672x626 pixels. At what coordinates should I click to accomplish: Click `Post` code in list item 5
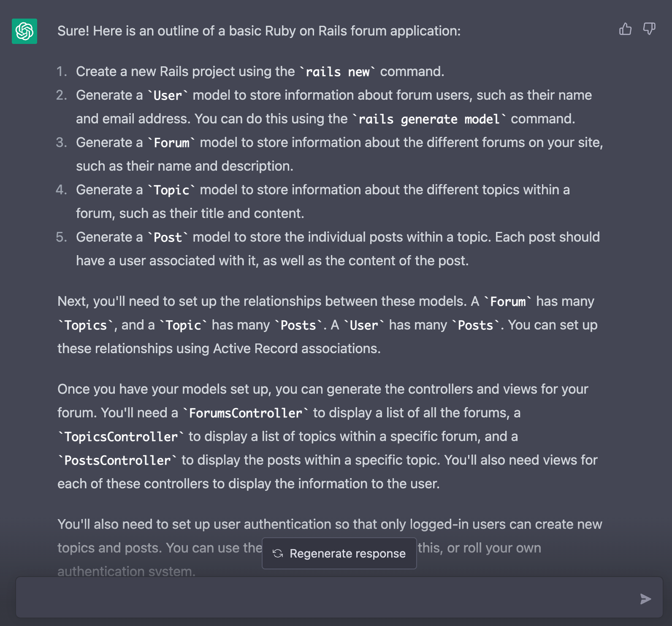click(168, 237)
